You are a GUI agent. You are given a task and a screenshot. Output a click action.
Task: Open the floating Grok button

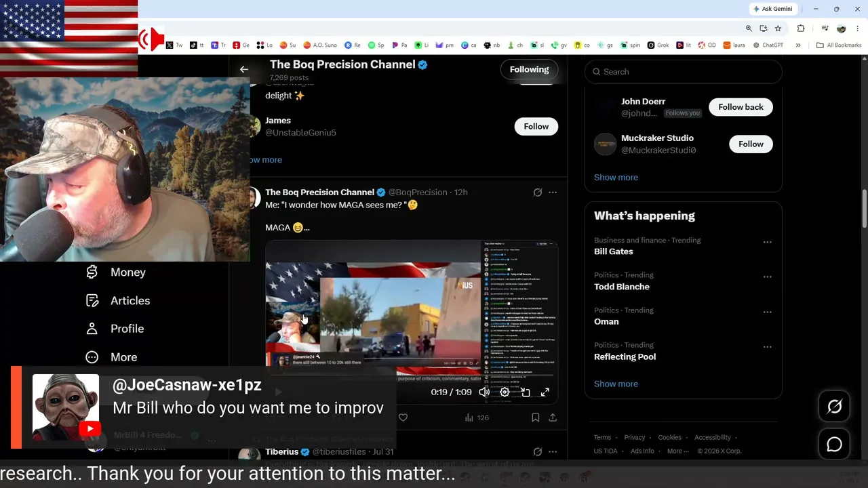point(835,406)
